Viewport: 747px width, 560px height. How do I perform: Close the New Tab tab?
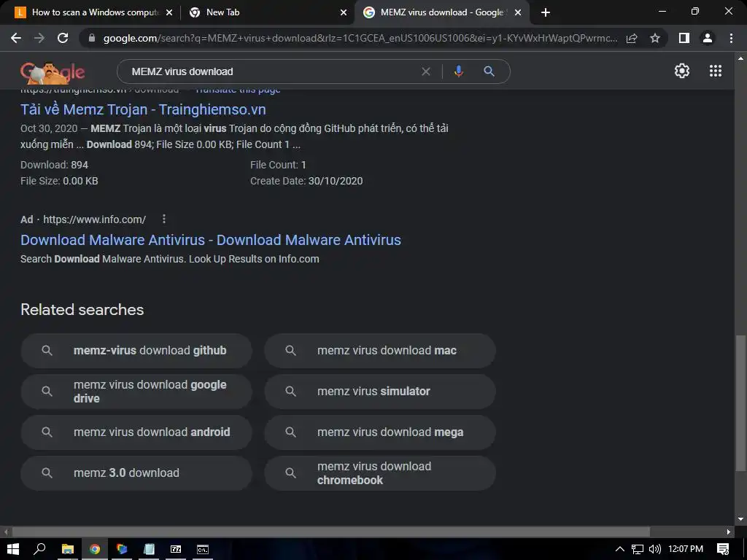(344, 12)
